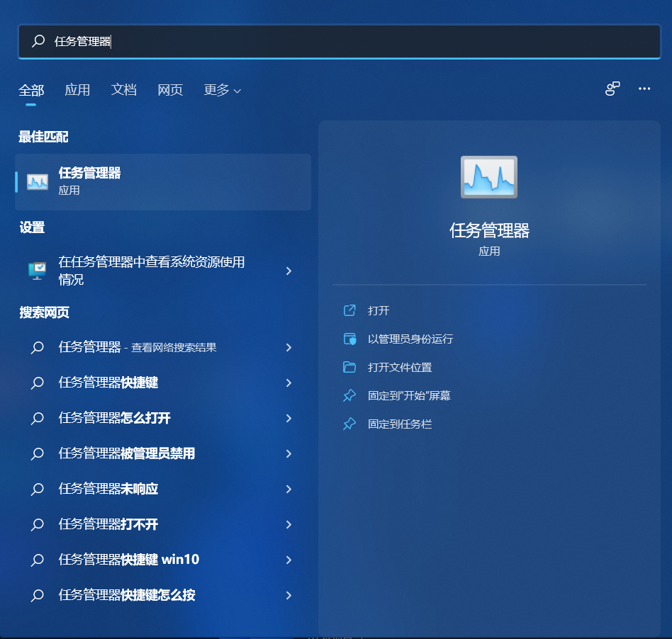672x639 pixels.
Task: Click the 打开文件位置 folder icon
Action: pyautogui.click(x=349, y=367)
